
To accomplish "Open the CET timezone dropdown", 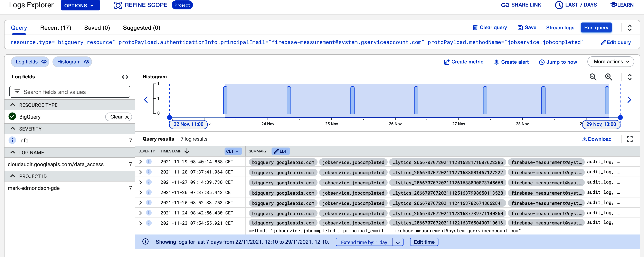I will 233,151.
